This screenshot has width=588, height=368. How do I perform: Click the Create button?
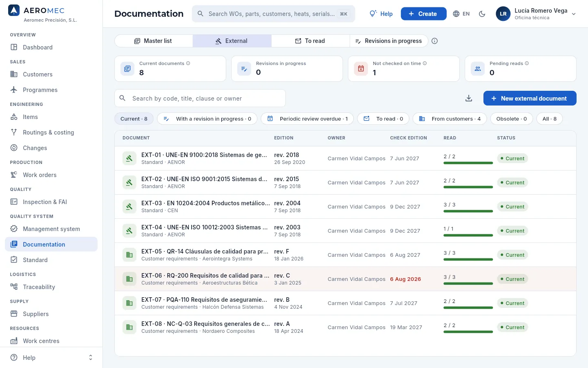pyautogui.click(x=423, y=14)
